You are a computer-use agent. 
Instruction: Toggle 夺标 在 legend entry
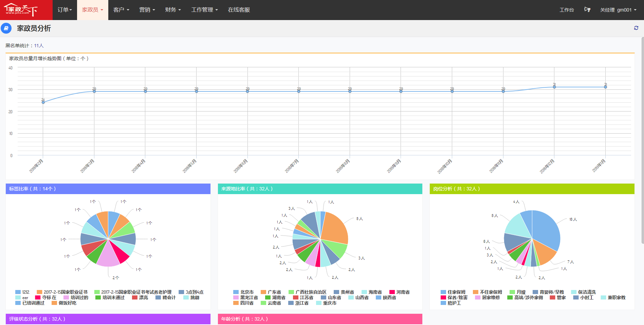coord(46,297)
